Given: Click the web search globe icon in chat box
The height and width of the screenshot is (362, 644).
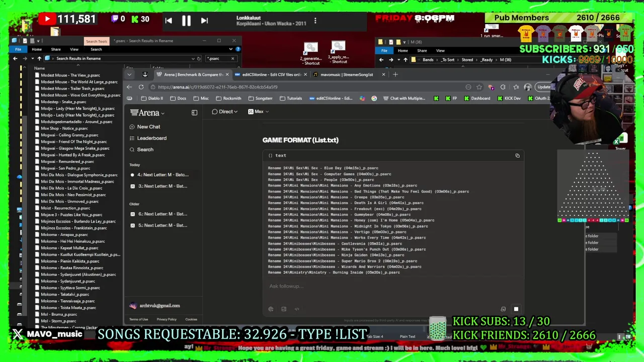Looking at the screenshot, I should tap(271, 309).
